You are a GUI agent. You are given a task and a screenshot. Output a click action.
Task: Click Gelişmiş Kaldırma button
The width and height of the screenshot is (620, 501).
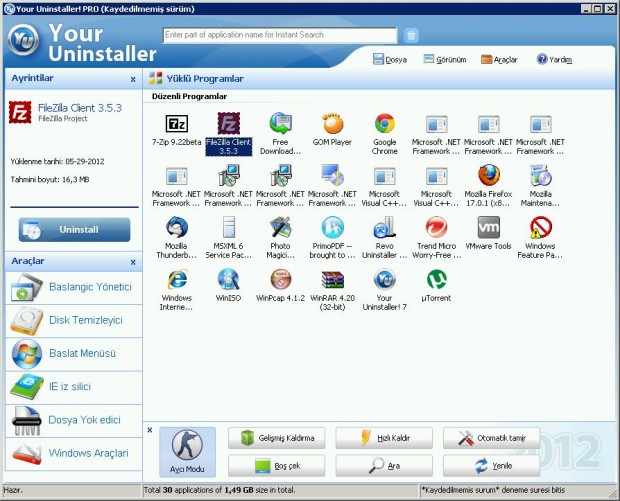pos(276,438)
